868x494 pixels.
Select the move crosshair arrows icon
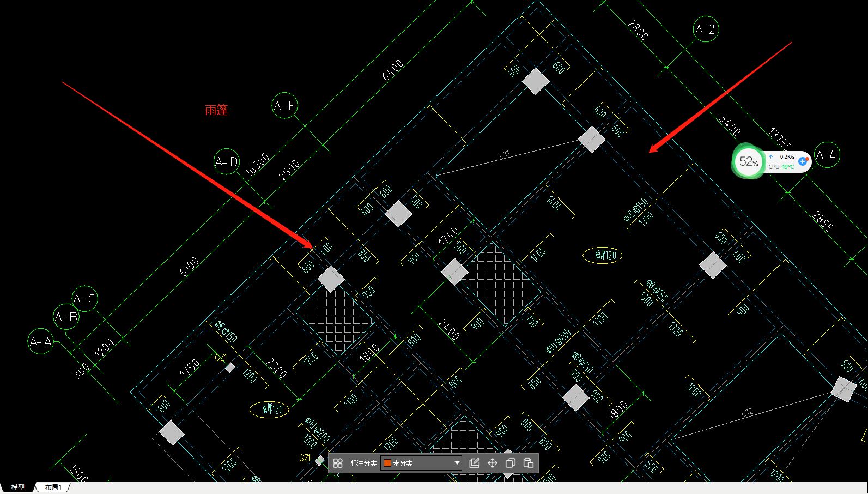(x=493, y=463)
